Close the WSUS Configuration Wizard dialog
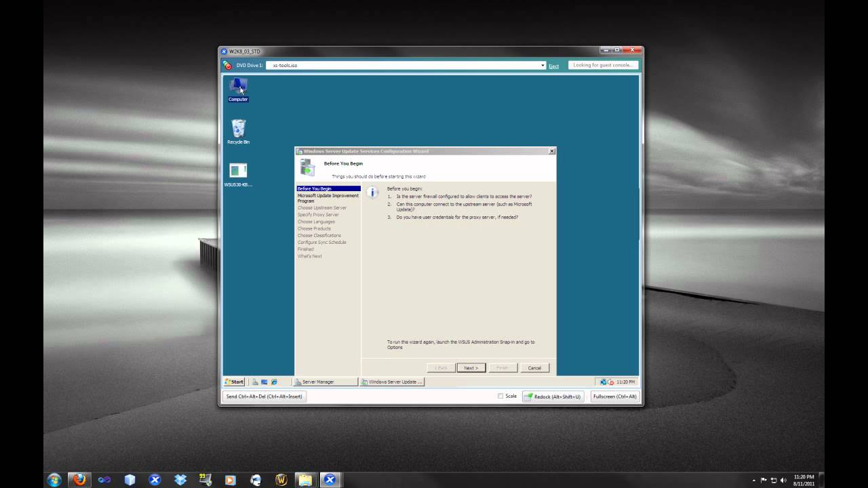This screenshot has height=488, width=868. pyautogui.click(x=551, y=151)
